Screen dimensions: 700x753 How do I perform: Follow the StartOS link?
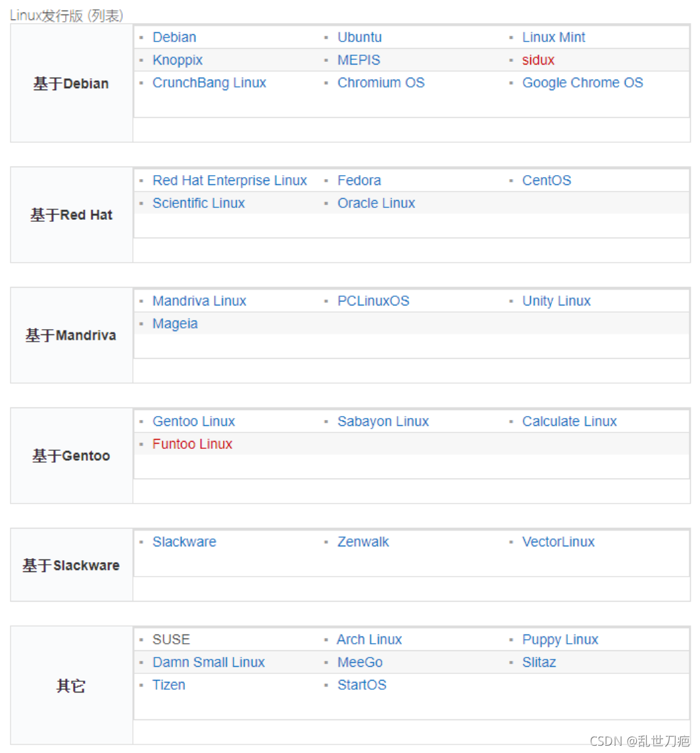(362, 685)
